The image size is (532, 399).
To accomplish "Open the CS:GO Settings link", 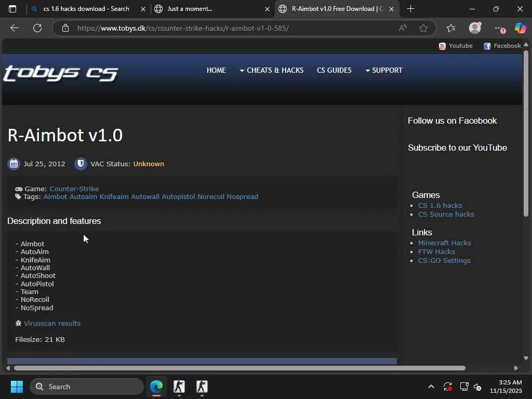I will click(x=444, y=260).
